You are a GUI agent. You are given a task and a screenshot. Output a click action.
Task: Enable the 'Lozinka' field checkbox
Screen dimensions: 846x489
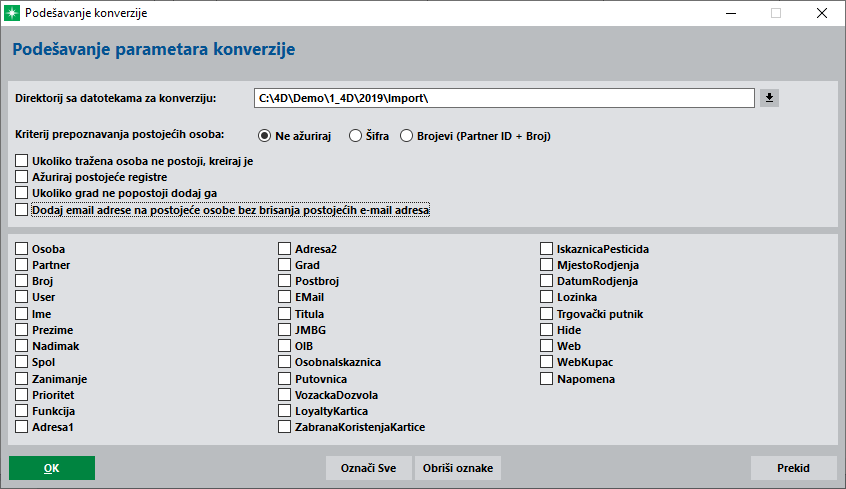[547, 297]
